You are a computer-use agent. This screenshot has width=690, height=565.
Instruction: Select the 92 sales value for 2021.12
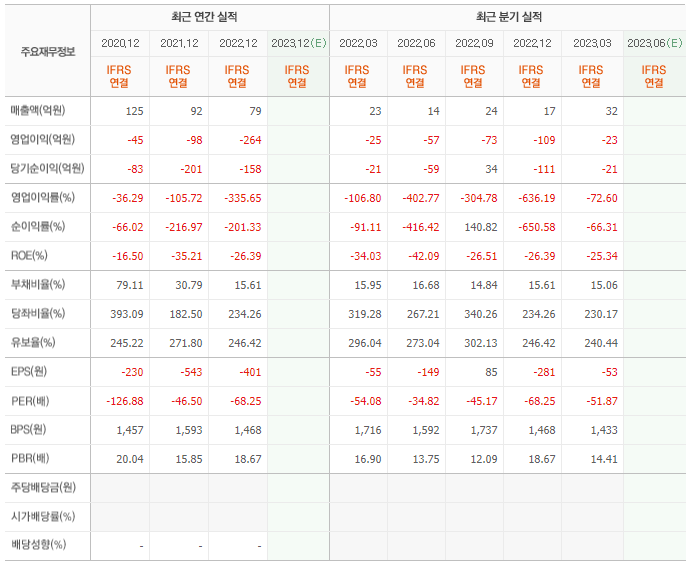pos(196,111)
